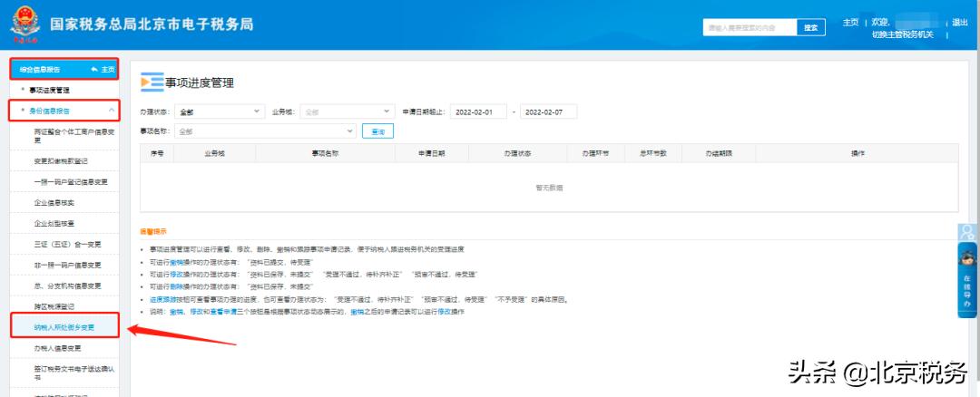Click the 序号 column header

pos(157,153)
